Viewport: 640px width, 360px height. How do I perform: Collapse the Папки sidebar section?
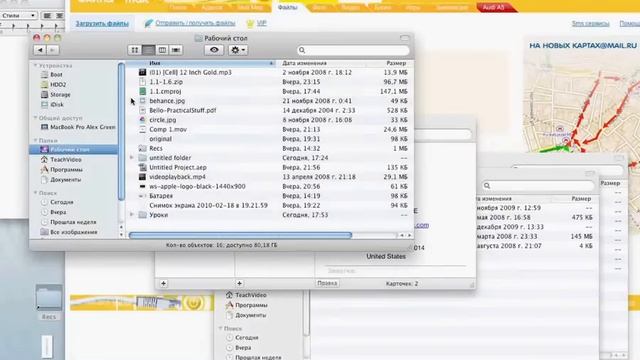click(x=36, y=140)
